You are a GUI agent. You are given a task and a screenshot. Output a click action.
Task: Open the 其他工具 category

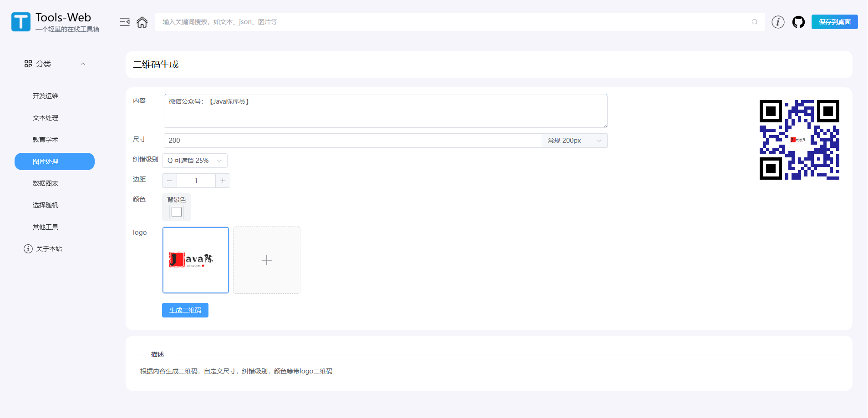coord(46,227)
